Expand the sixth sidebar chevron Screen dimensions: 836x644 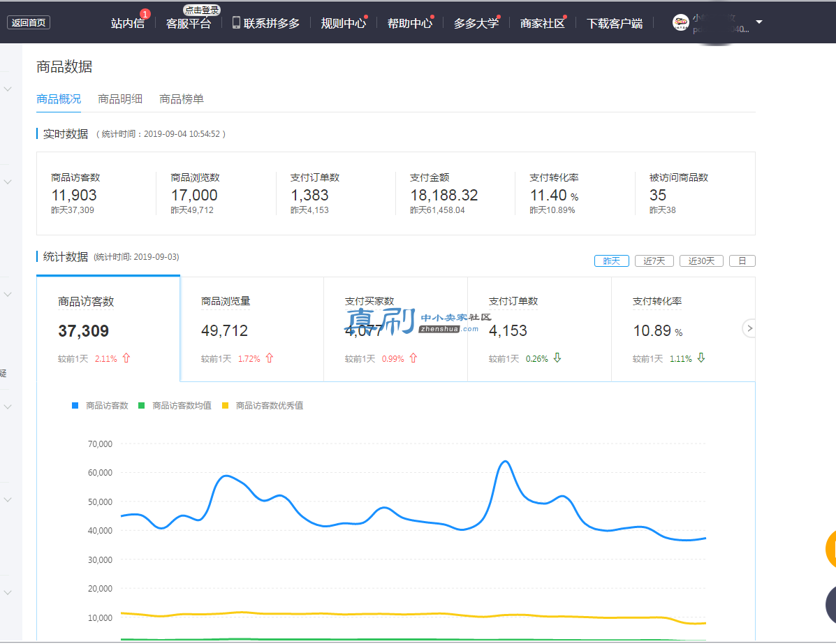(8, 593)
